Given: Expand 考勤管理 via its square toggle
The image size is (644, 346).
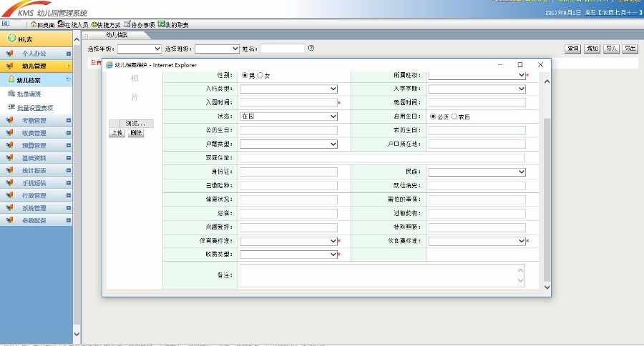Looking at the screenshot, I should coord(68,121).
